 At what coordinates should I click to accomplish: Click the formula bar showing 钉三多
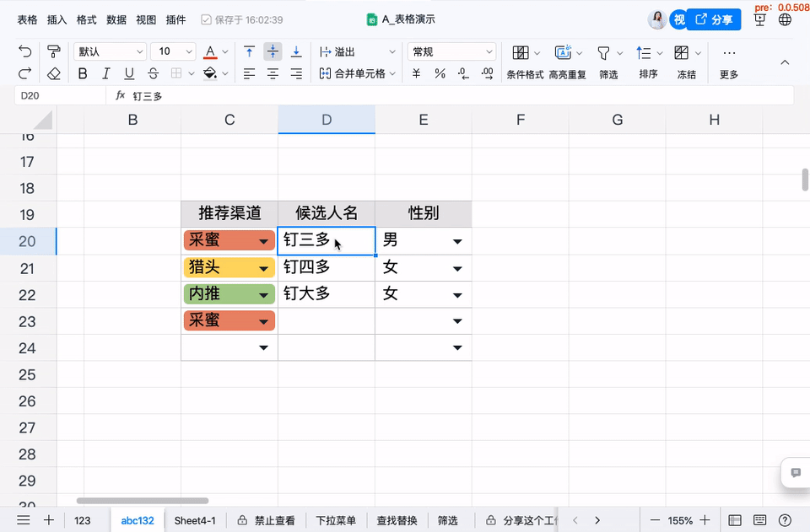(450, 95)
